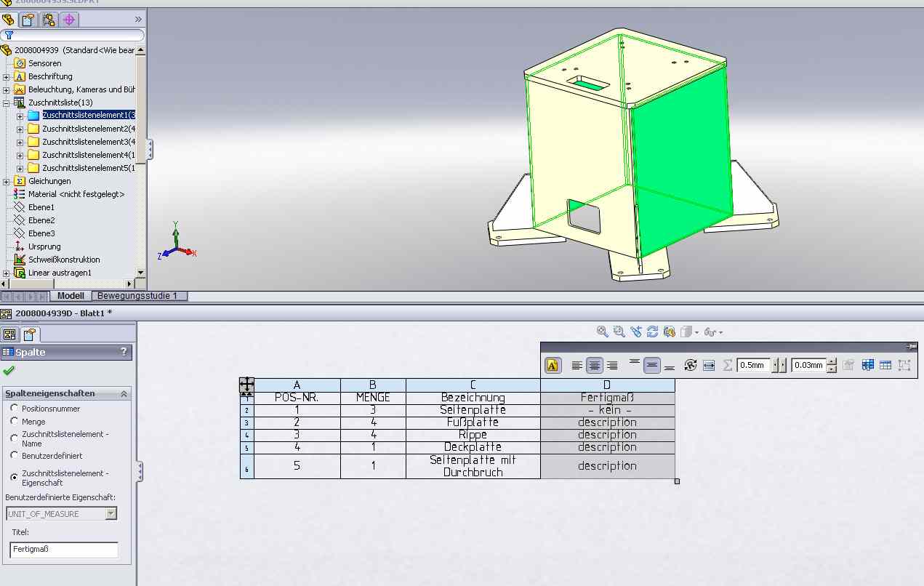Switch to the Modell tab
Viewport: 924px width, 586px height.
point(71,296)
